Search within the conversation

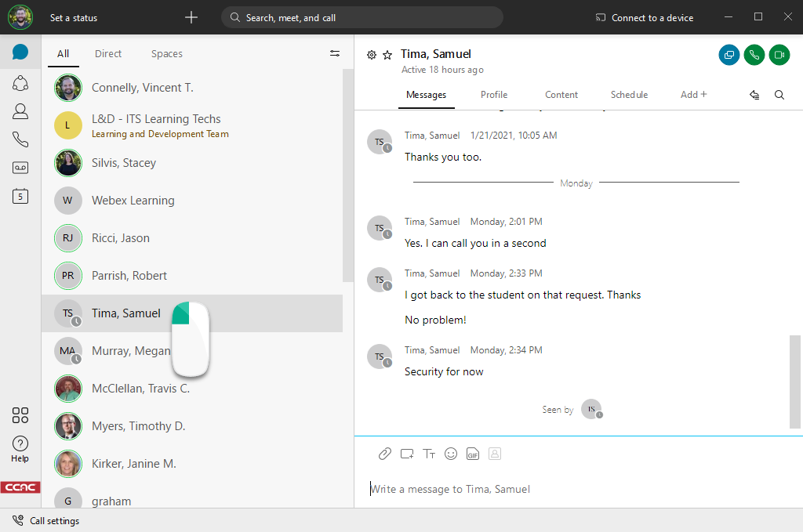(779, 95)
